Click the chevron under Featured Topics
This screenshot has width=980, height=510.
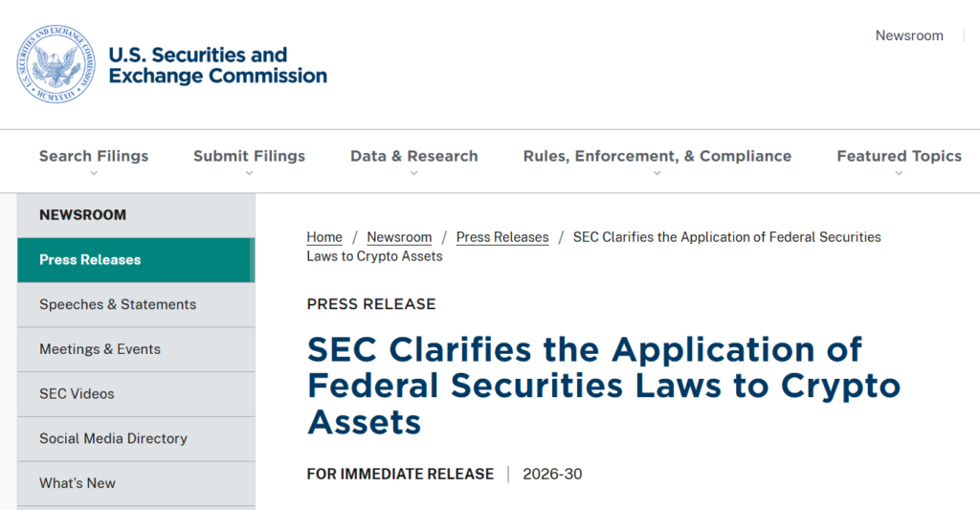click(899, 173)
